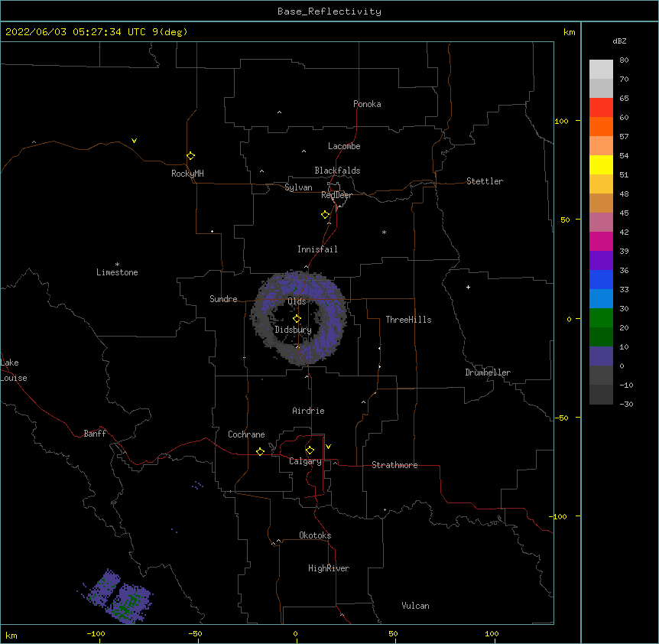Click the top-right km unit label
This screenshot has width=659, height=644.
point(569,32)
